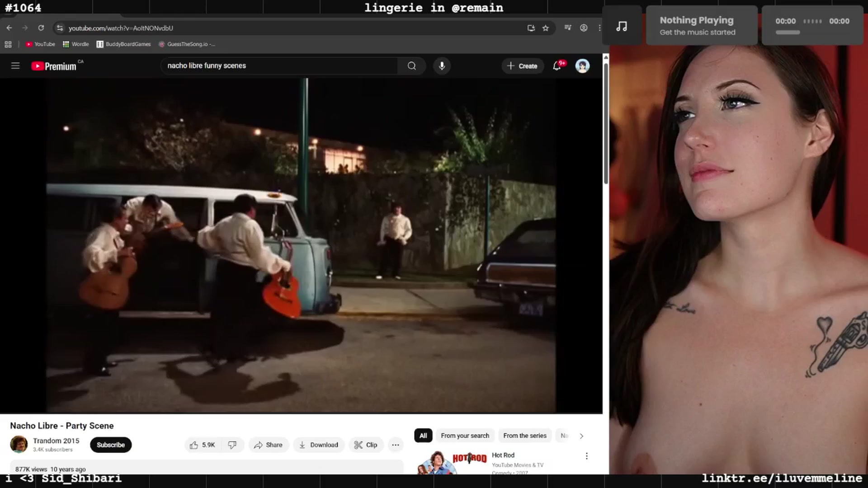Screen dimensions: 868x488
Task: Open more actions under the video
Action: click(x=396, y=445)
